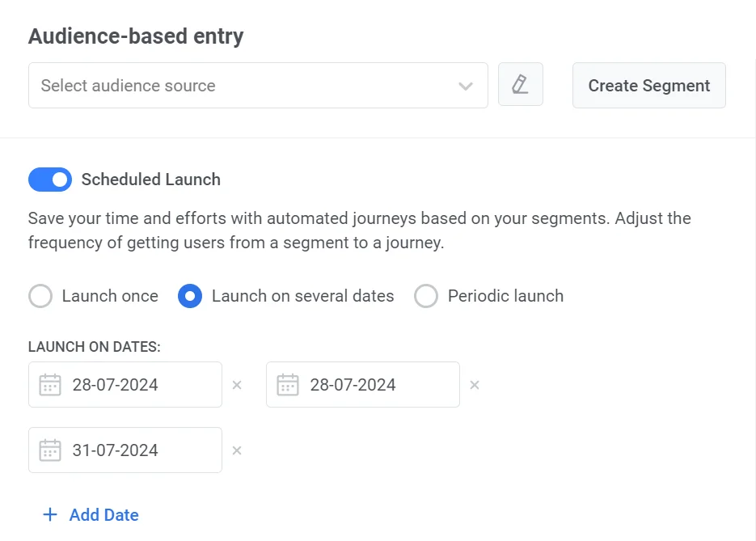Open the calendar icon on the second 28-07-2024 date
756x541 pixels.
[x=288, y=384]
